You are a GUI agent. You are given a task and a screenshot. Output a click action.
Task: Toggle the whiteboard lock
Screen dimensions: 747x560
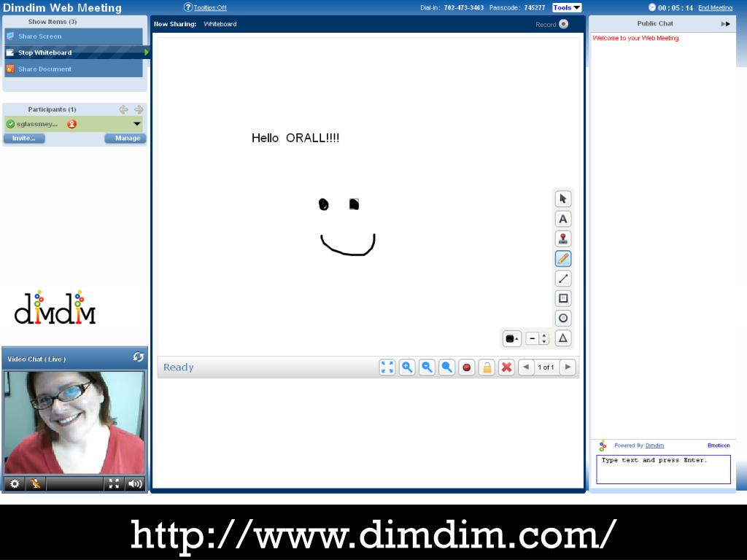(x=487, y=367)
